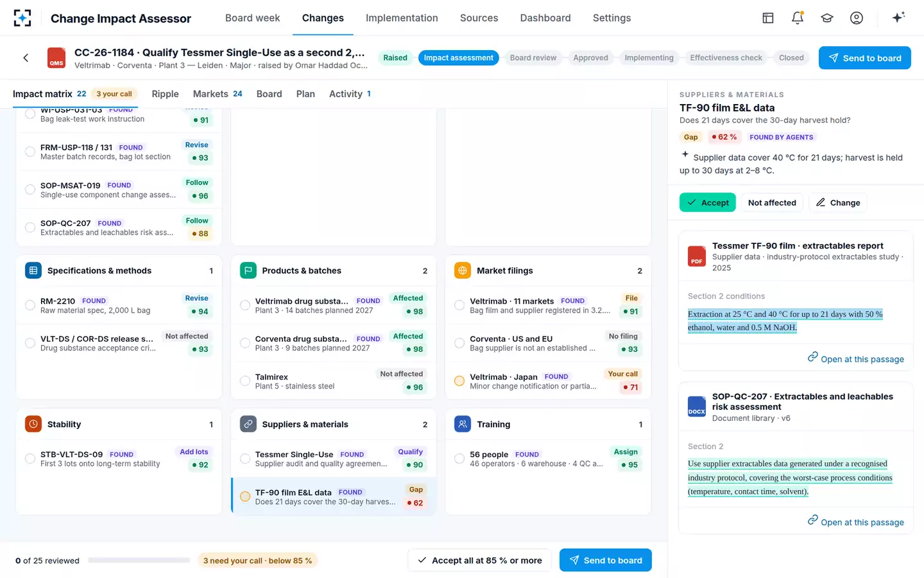The width and height of the screenshot is (924, 578).
Task: Click the top-right Send to board button
Action: [864, 58]
